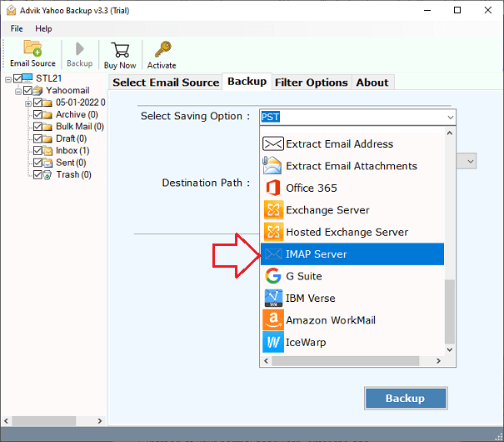Click the Email Source folder icon
Viewport: 504px width, 442px height.
tap(32, 48)
